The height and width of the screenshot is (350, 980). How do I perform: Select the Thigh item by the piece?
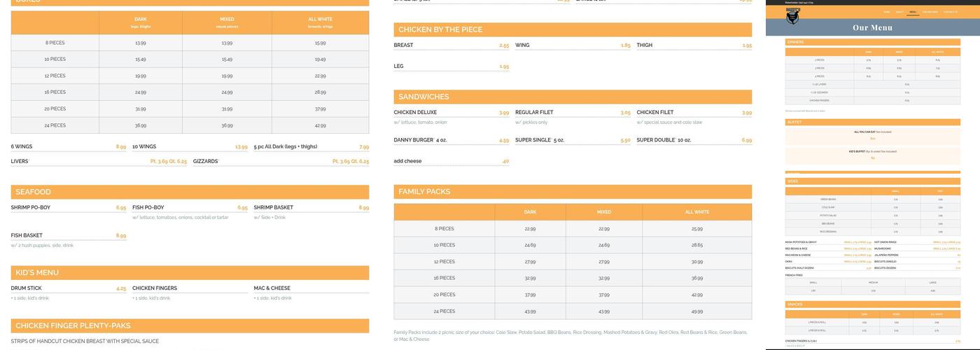tap(645, 45)
